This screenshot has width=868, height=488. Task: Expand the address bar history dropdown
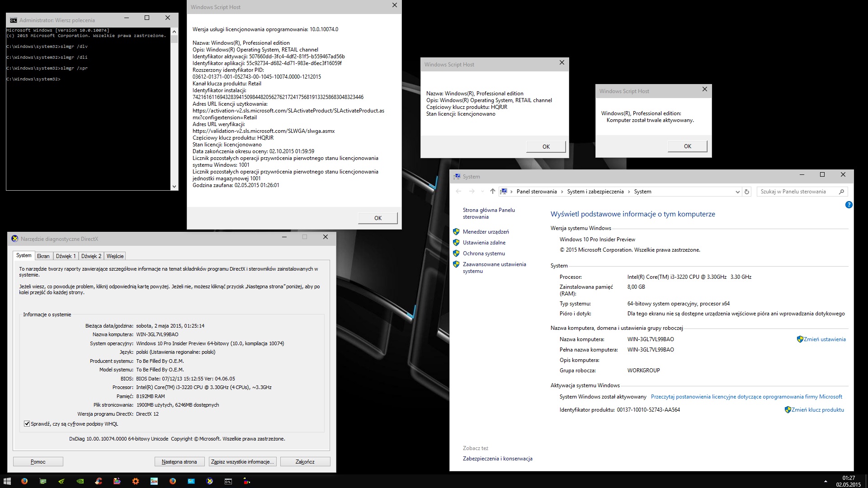(737, 192)
